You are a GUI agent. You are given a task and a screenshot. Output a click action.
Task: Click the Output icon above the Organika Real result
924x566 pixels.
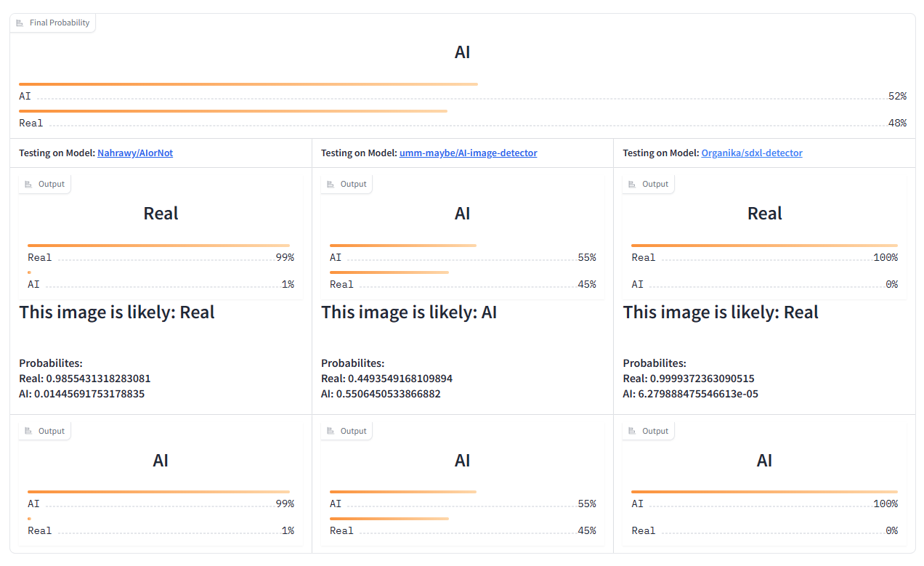[632, 185]
